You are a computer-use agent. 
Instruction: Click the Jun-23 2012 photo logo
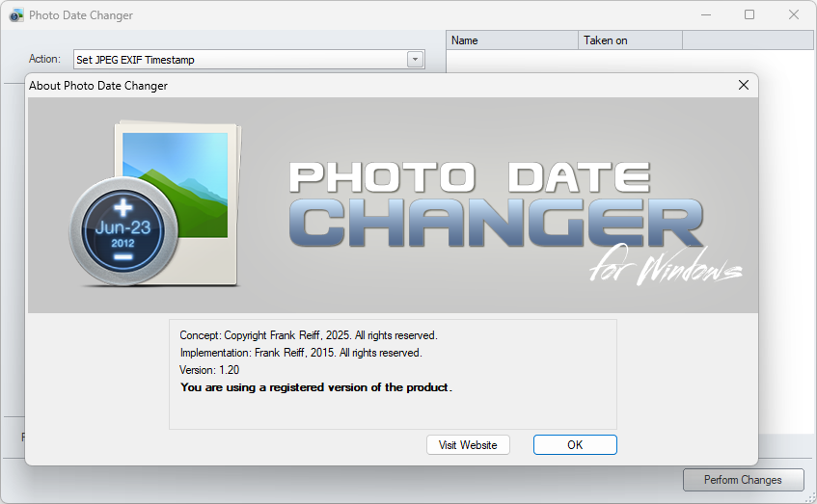pyautogui.click(x=155, y=203)
